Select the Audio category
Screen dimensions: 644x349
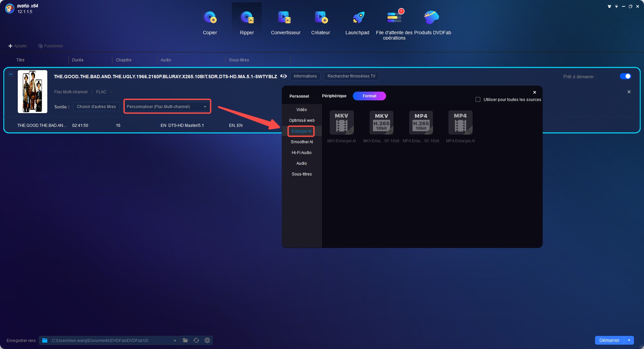click(302, 163)
